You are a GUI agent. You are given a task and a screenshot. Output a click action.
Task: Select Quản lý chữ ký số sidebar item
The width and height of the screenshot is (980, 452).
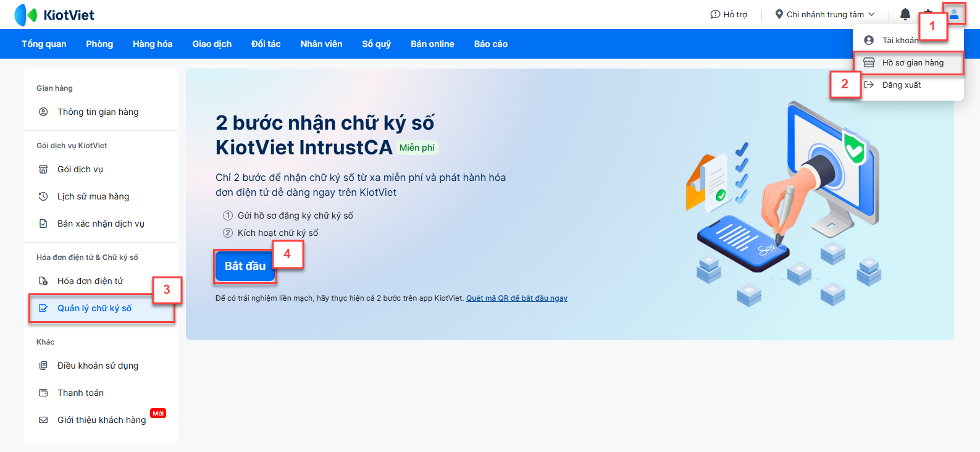click(101, 308)
